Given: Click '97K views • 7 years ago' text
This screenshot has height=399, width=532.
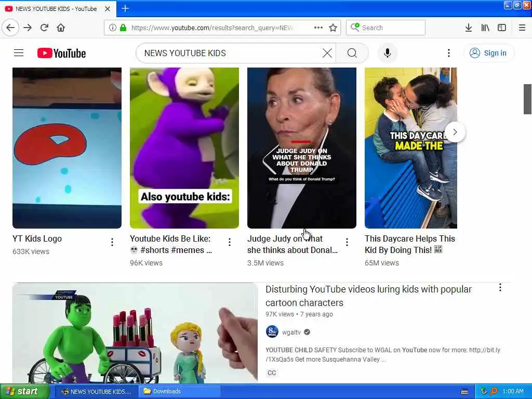Looking at the screenshot, I should pos(299,314).
